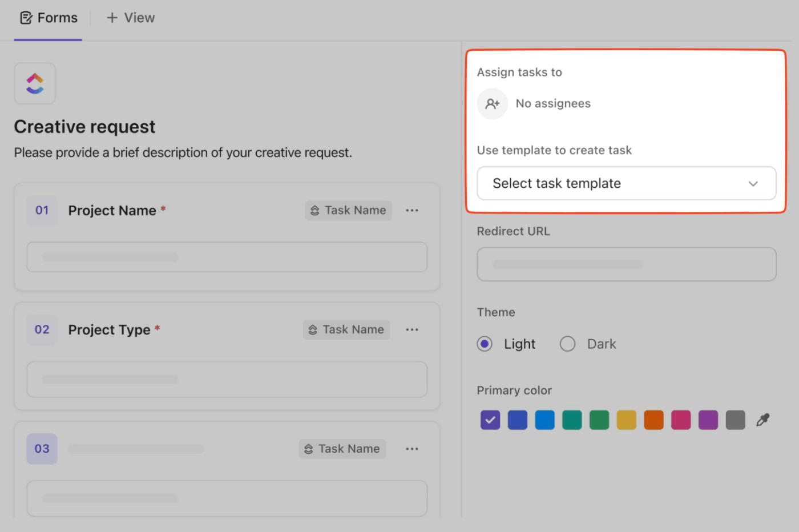Image resolution: width=799 pixels, height=532 pixels.
Task: Add a new view with + View
Action: 130,18
